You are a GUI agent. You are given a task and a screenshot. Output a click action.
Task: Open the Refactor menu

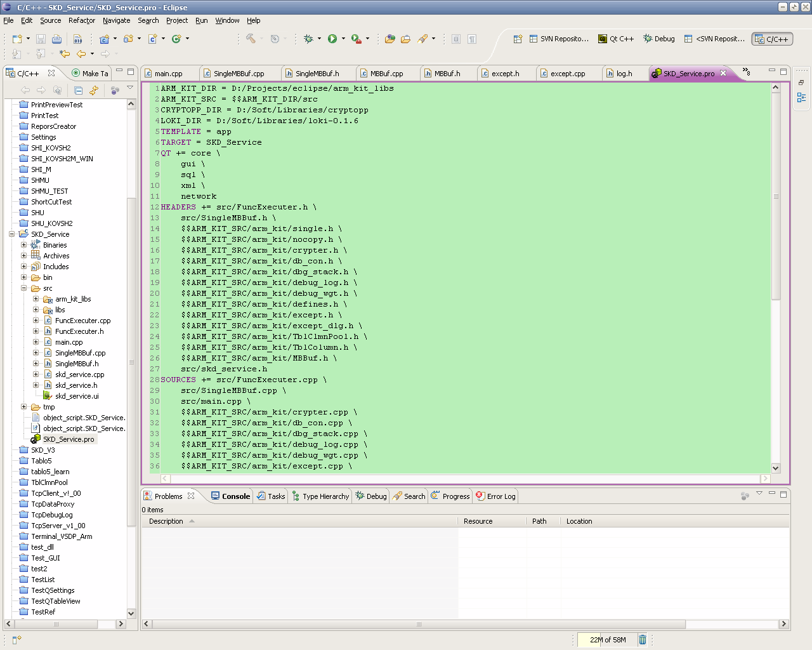point(81,20)
